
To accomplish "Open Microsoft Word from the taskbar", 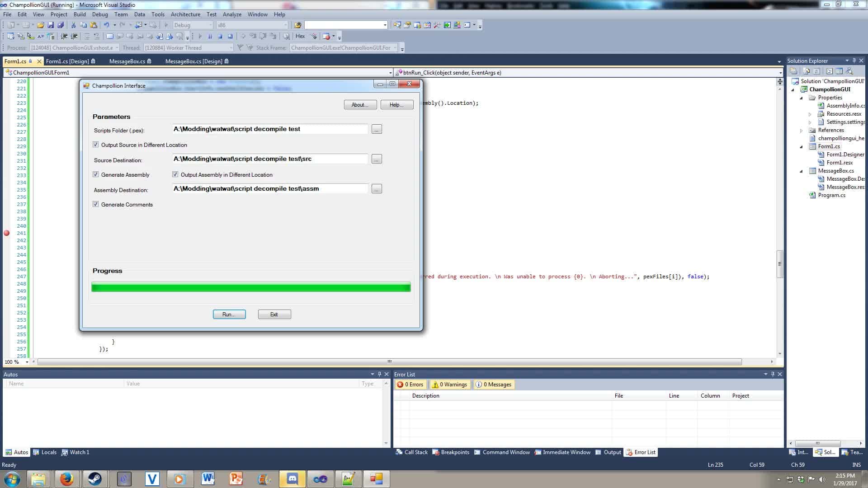I will click(x=208, y=479).
